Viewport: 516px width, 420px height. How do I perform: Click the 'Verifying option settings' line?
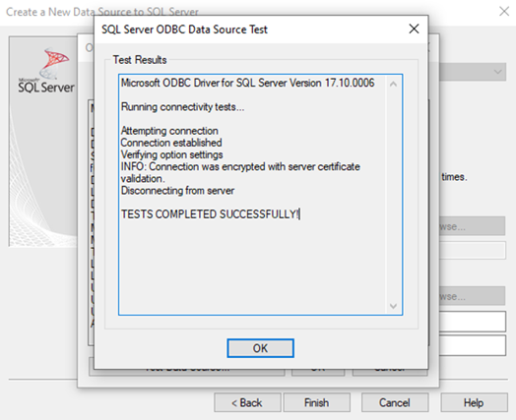pyautogui.click(x=171, y=154)
